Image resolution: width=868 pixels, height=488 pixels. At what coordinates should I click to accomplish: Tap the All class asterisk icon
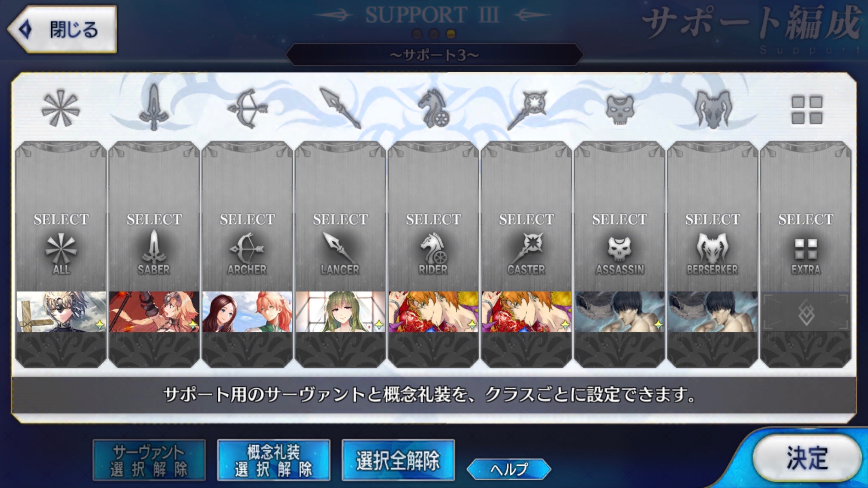(61, 108)
